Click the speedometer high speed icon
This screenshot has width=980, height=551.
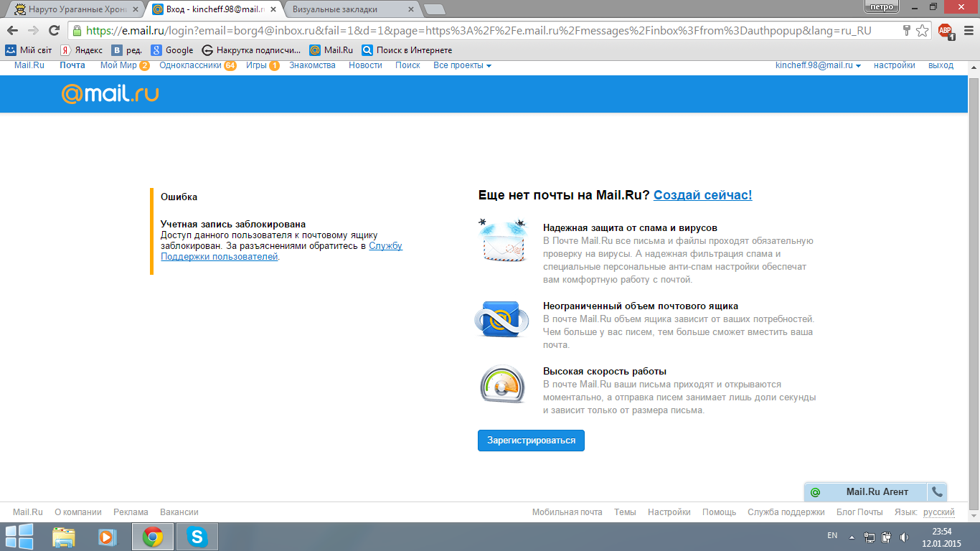502,385
